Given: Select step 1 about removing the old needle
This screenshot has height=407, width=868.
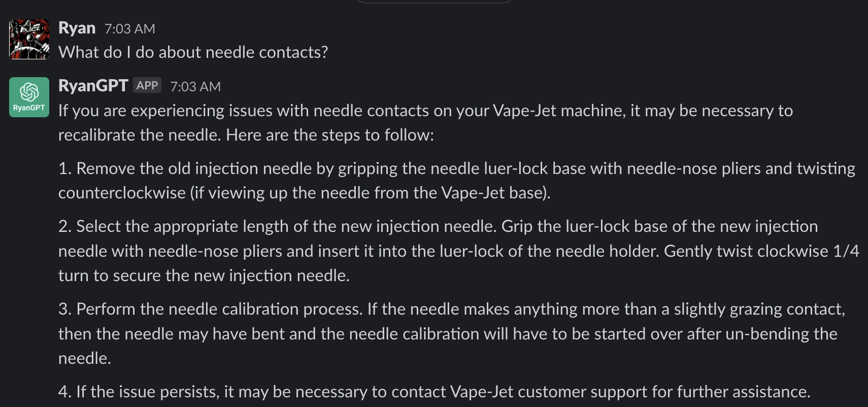Looking at the screenshot, I should (x=457, y=181).
